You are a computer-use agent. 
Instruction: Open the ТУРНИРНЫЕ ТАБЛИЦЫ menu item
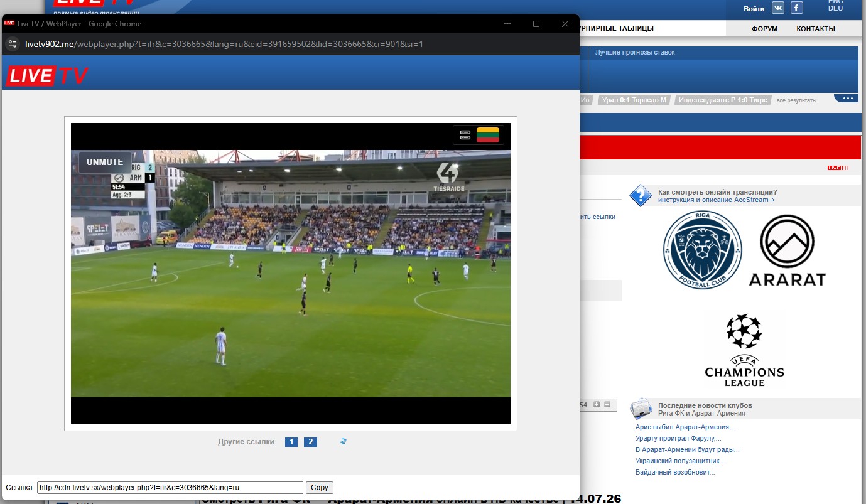pyautogui.click(x=617, y=28)
